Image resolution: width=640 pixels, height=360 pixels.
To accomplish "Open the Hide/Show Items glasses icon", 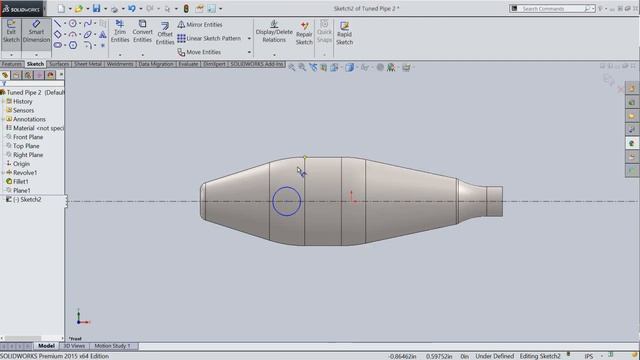I will point(365,67).
